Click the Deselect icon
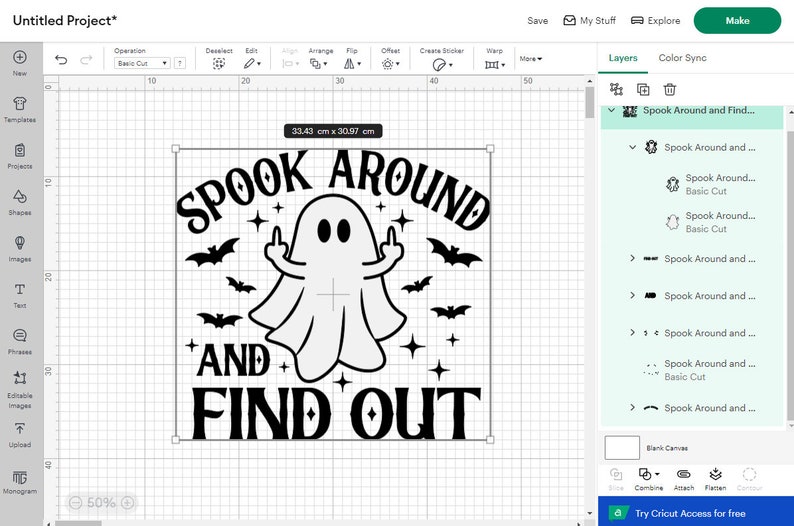Screen dimensions: 794x526 coord(219,64)
